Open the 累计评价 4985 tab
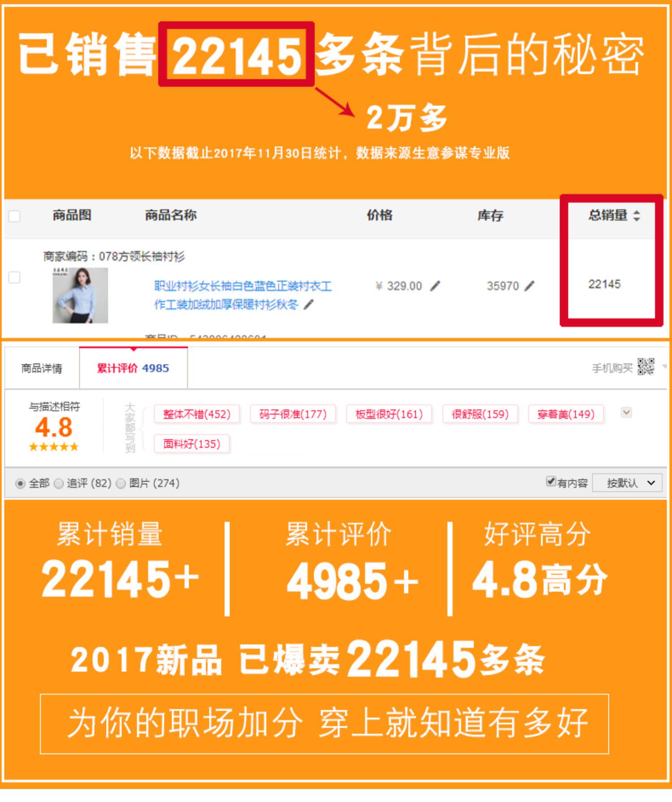The image size is (672, 802). 133,368
